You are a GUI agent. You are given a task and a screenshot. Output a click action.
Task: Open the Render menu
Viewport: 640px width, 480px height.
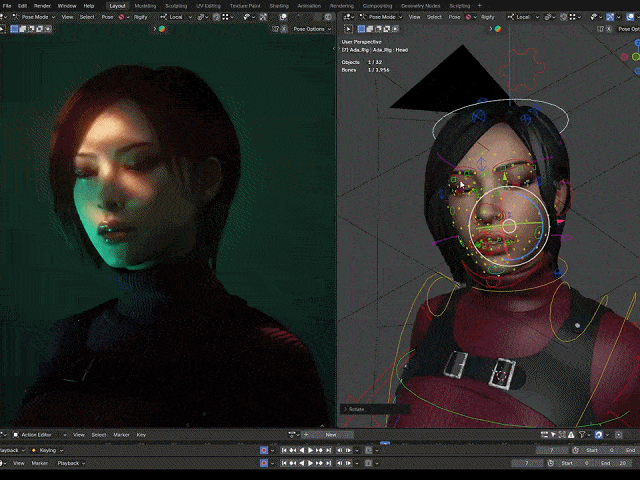[x=42, y=6]
